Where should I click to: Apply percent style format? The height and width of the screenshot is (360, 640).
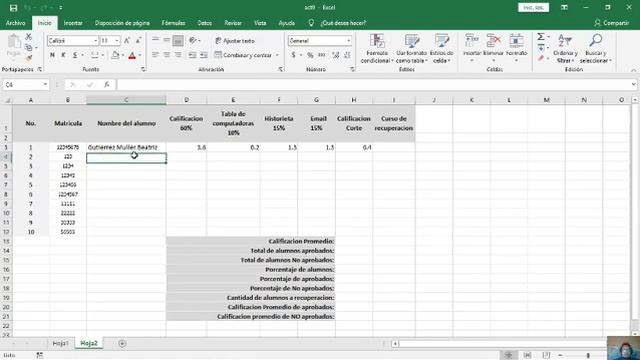point(310,55)
